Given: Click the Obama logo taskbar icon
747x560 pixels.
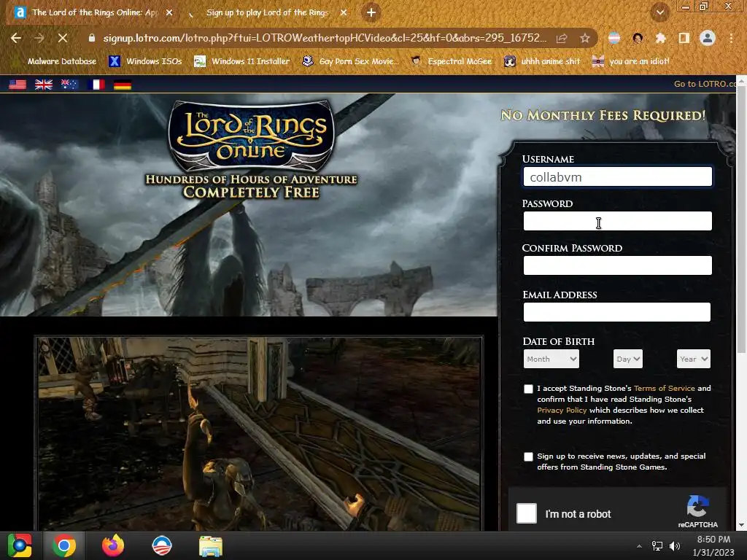Looking at the screenshot, I should tap(162, 545).
